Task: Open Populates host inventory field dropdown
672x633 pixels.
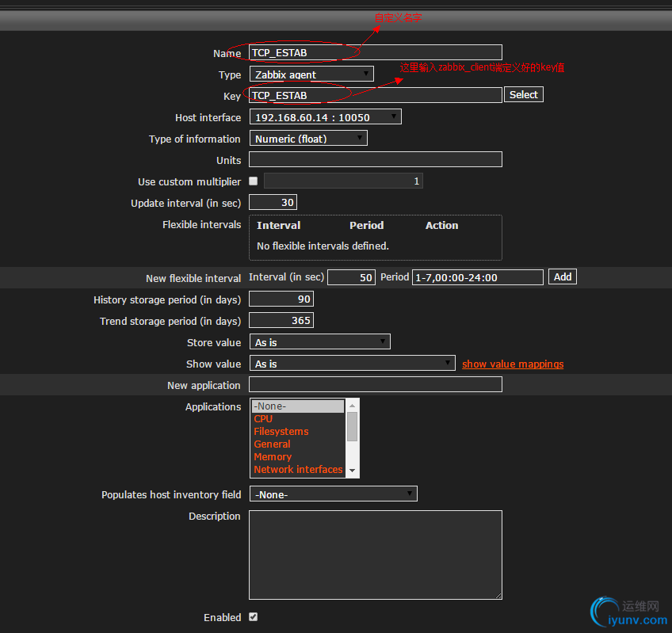Action: click(x=334, y=494)
